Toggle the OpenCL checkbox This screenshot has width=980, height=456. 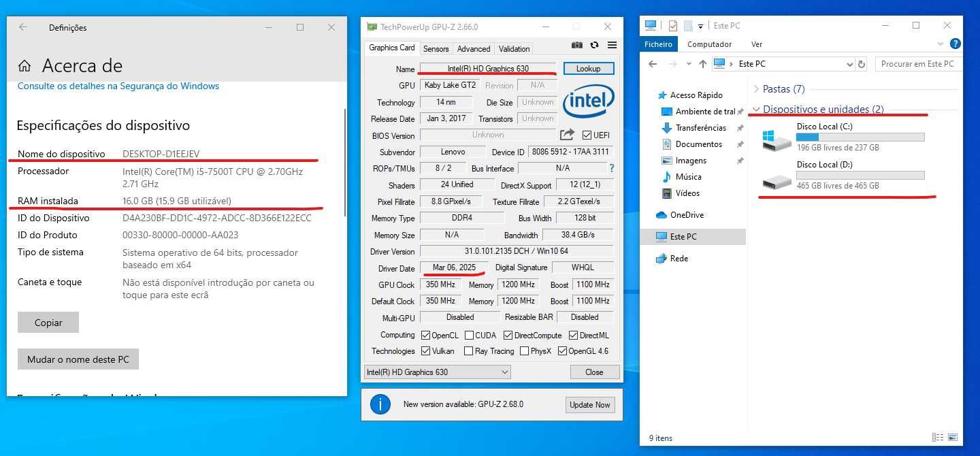tap(426, 335)
